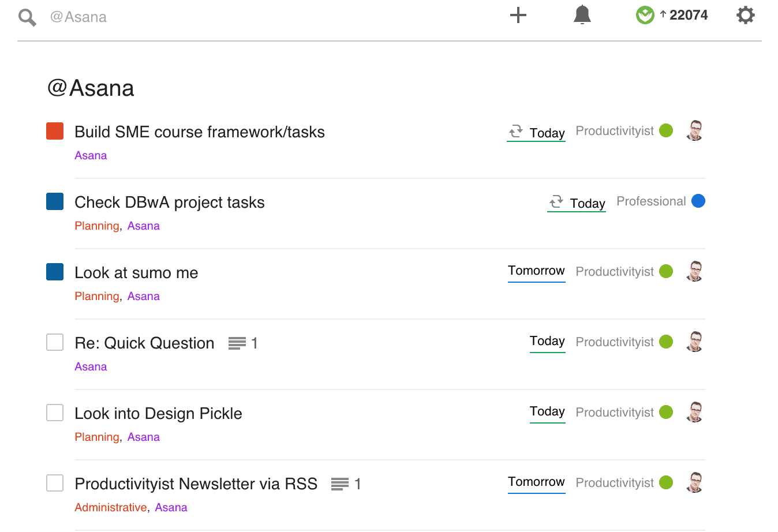Click the green karma badge icon
The width and height of the screenshot is (778, 532).
pyautogui.click(x=645, y=16)
